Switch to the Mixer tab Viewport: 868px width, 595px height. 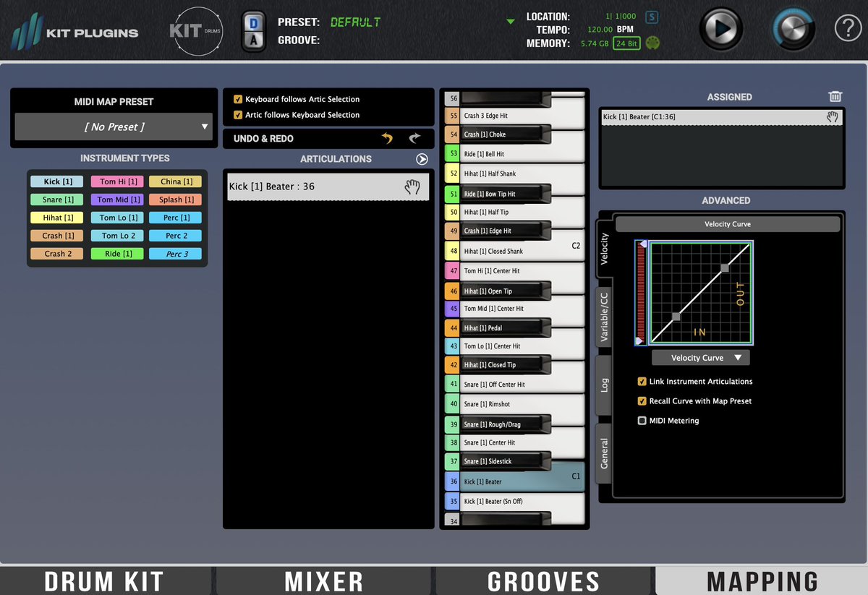point(324,581)
